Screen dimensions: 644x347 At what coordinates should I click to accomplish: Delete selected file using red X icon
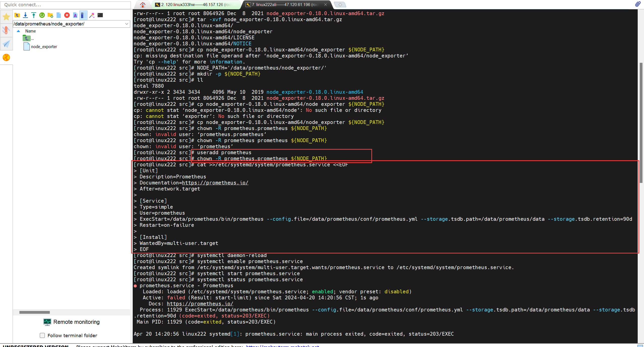(x=67, y=15)
